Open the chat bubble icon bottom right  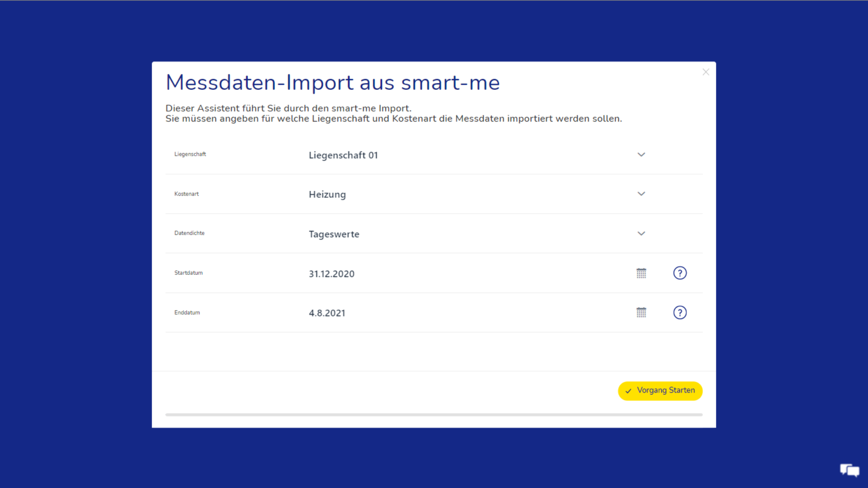click(849, 470)
